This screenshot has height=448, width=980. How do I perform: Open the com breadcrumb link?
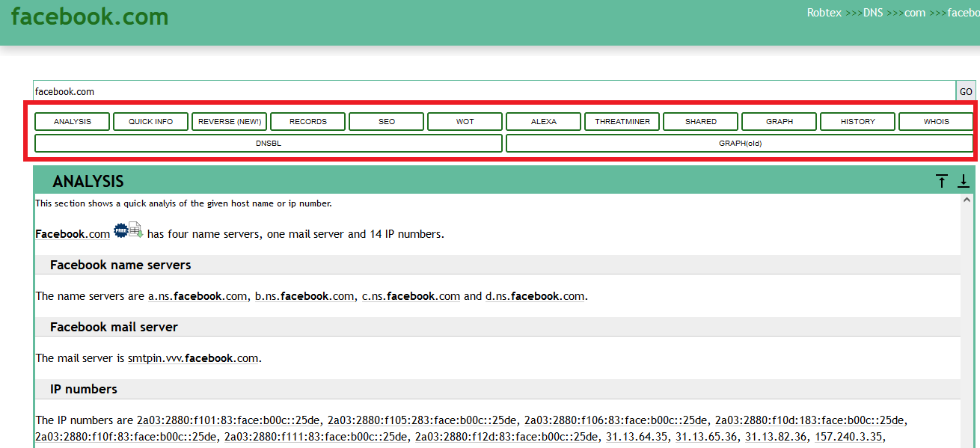[915, 13]
